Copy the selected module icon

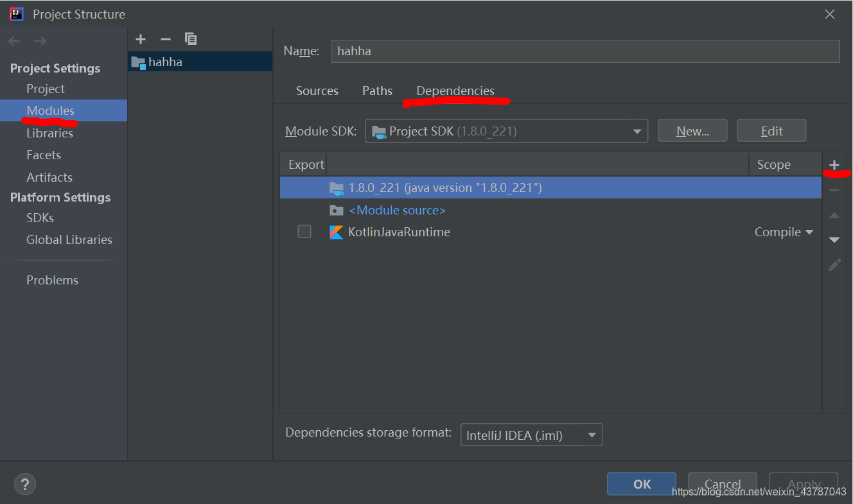pyautogui.click(x=191, y=39)
